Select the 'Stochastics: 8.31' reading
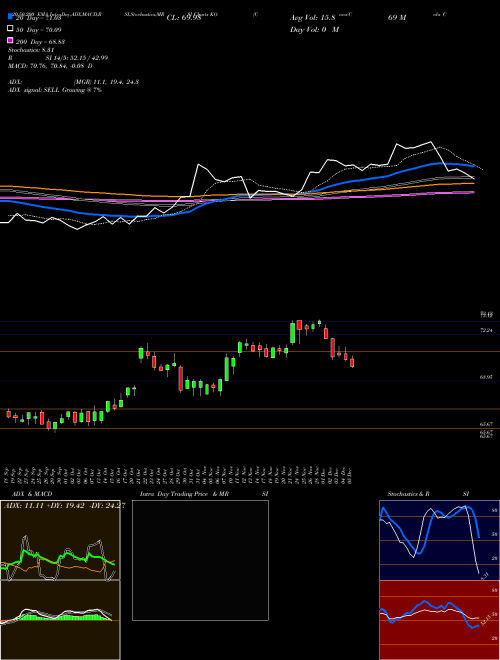The width and height of the screenshot is (500, 660). 32,50
